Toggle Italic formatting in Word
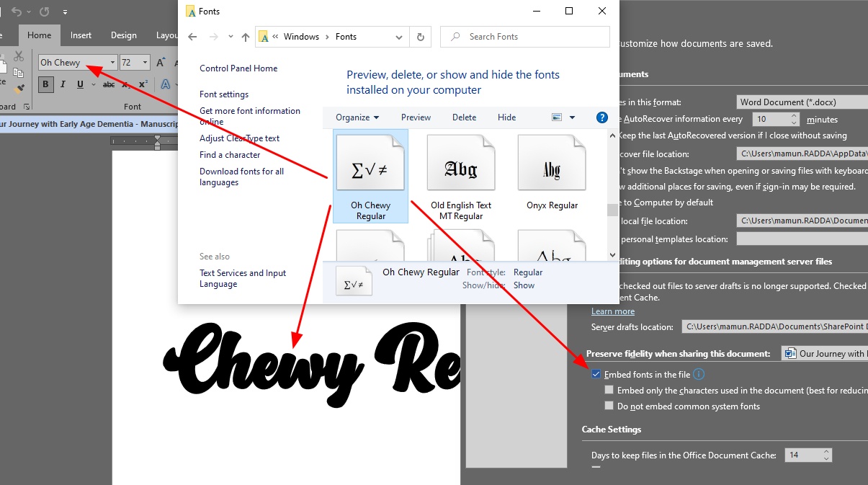The height and width of the screenshot is (485, 868). 63,84
